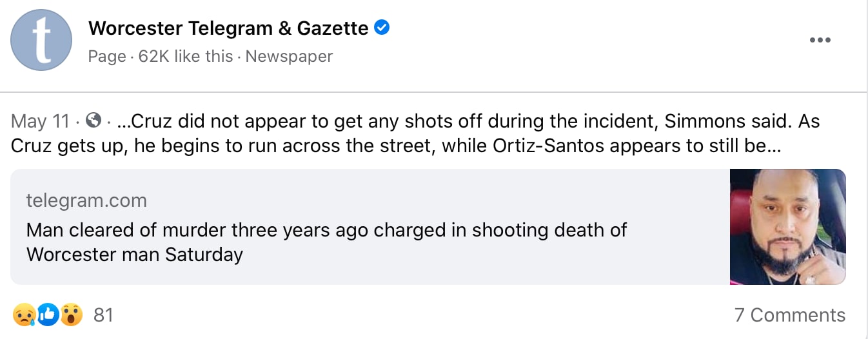Click the "62K like this" text
The image size is (868, 339).
click(x=186, y=57)
